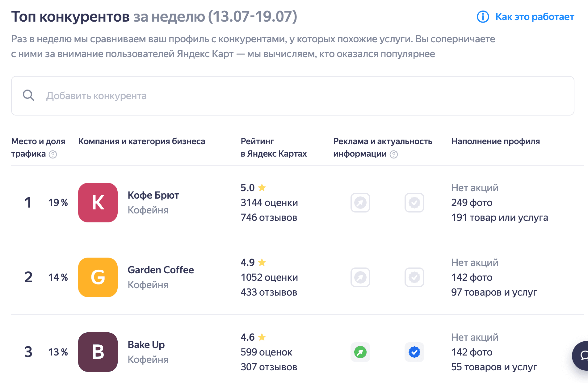Viewport: 588px width, 383px height.
Task: Click '3144 оценки' for Кофе Брют
Action: (x=269, y=203)
